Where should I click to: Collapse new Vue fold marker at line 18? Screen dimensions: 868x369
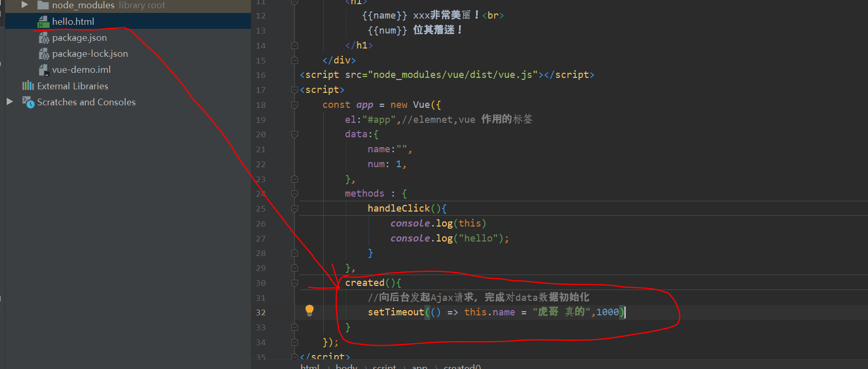pos(294,105)
